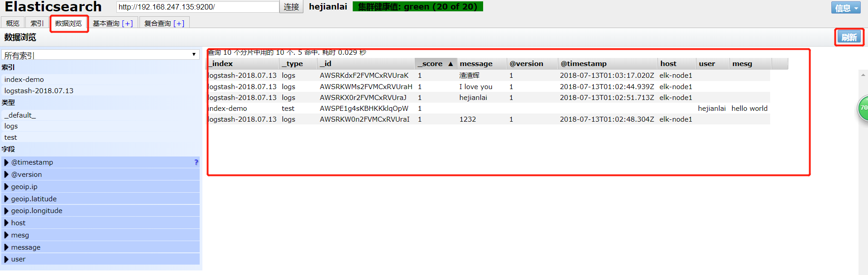Expand the @timestamp field filter
The image size is (868, 275).
(6, 162)
